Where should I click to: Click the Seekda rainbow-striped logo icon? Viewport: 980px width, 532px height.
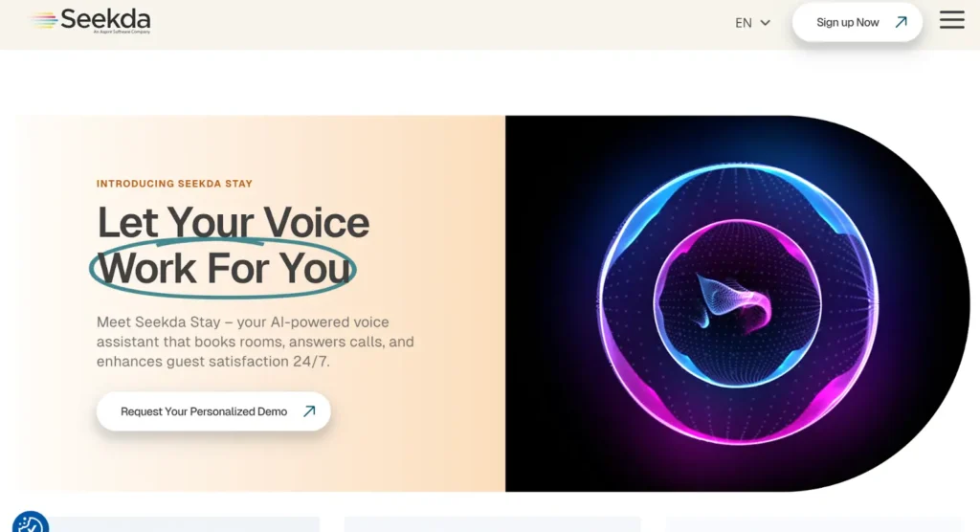pos(44,21)
